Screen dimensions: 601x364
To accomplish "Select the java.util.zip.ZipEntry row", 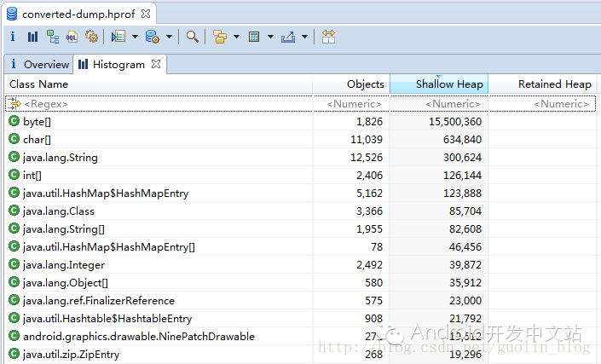I will [x=300, y=355].
